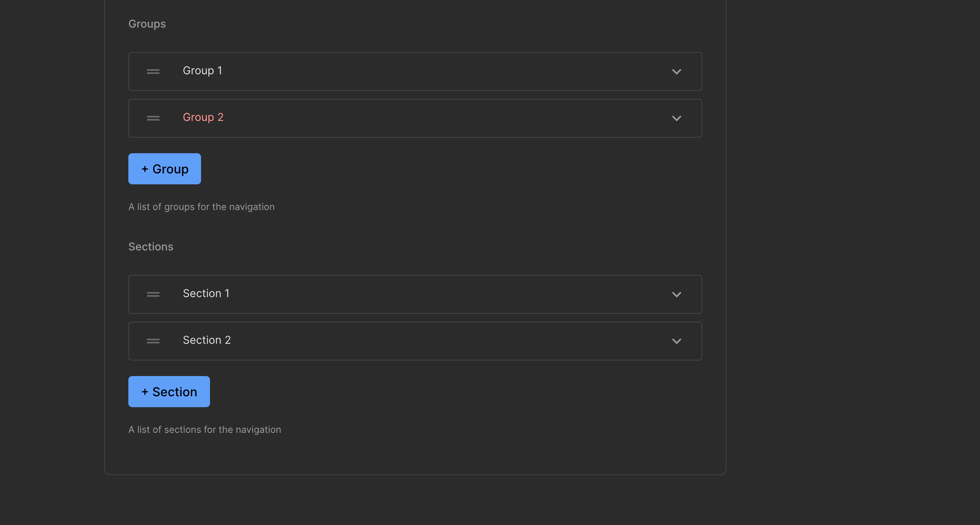Click the drag handle for Group 1
Viewport: 980px width, 525px height.
point(153,72)
